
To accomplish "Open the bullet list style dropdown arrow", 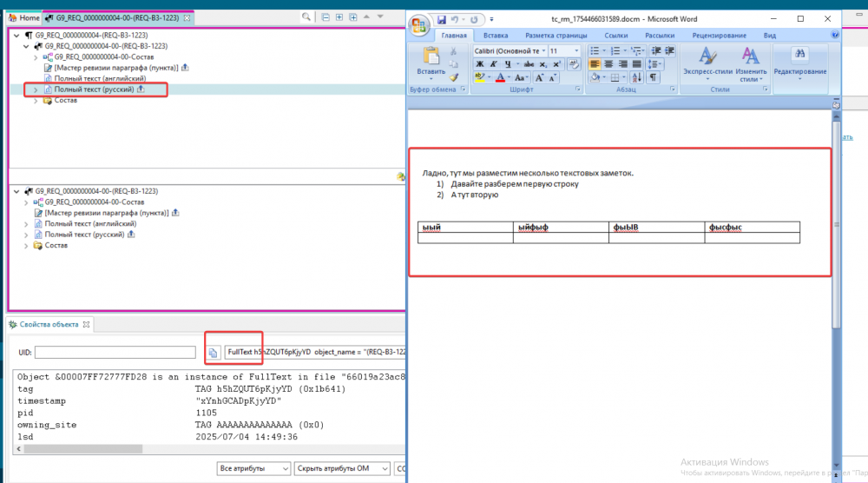I will 604,51.
